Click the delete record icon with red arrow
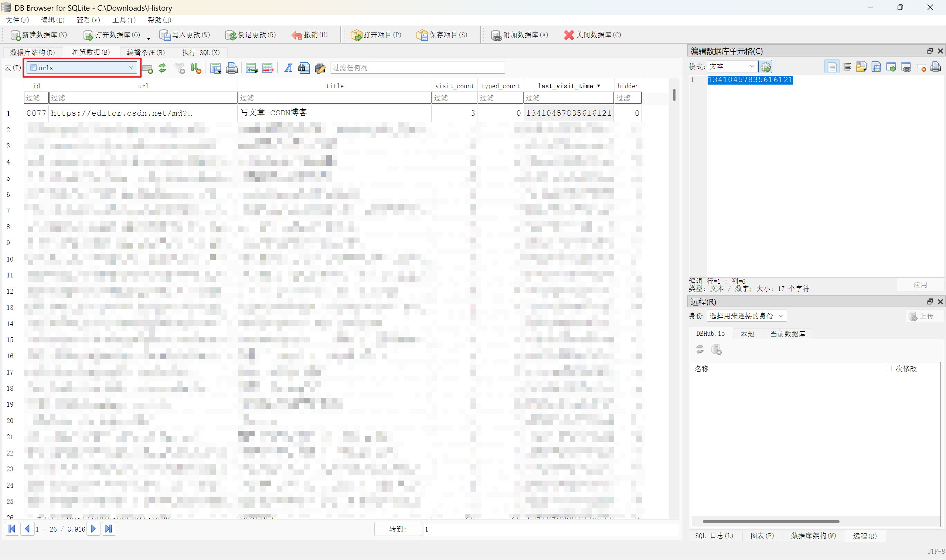 coord(268,68)
